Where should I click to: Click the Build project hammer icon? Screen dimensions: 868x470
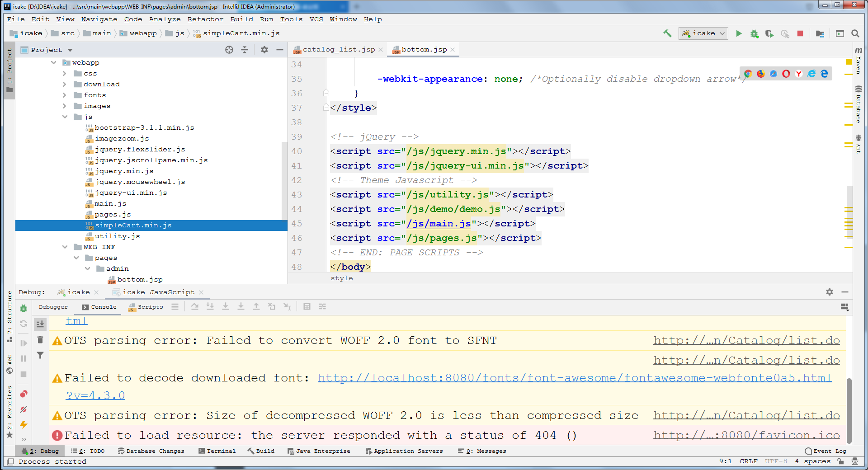pyautogui.click(x=667, y=33)
